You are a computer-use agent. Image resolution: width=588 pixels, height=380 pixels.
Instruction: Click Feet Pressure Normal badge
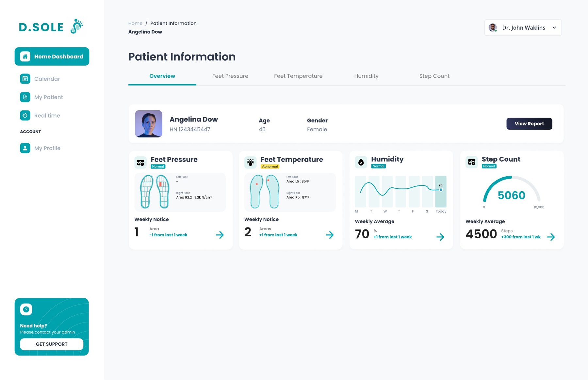(158, 166)
